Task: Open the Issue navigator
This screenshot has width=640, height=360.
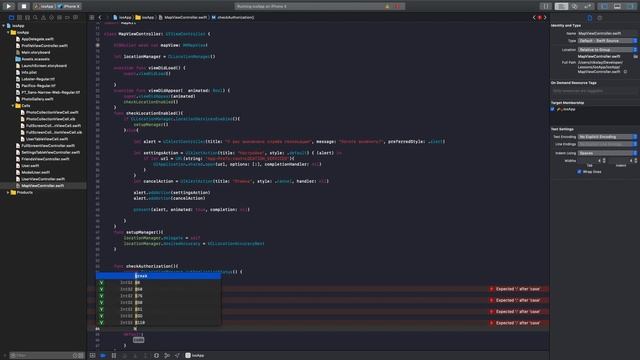Action: click(44, 18)
